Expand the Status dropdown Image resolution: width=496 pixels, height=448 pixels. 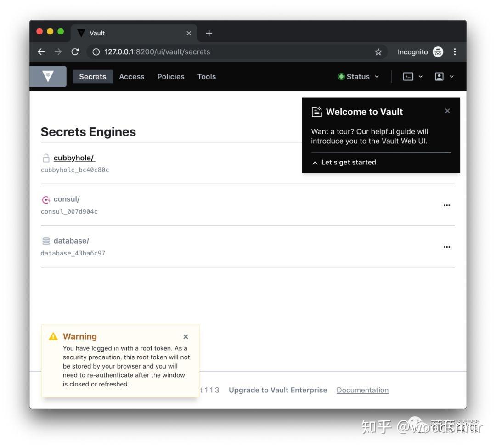tap(359, 77)
